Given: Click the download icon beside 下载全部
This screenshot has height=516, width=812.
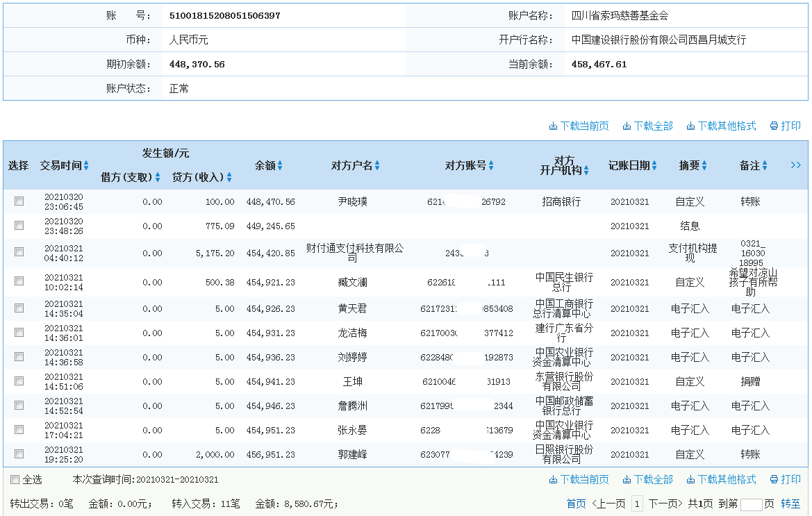Looking at the screenshot, I should (625, 126).
